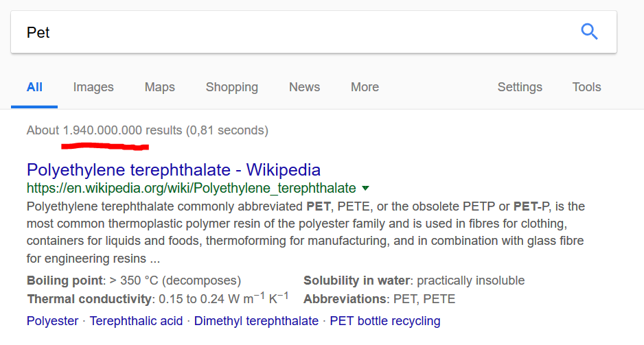The image size is (644, 345).
Task: Switch to the Images tab
Action: (x=93, y=87)
